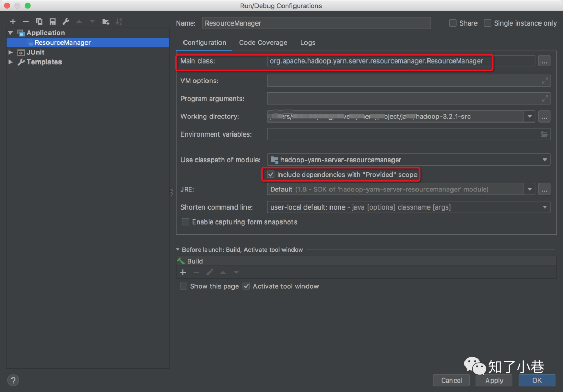Disable Include dependencies with Provided scope

tap(271, 175)
